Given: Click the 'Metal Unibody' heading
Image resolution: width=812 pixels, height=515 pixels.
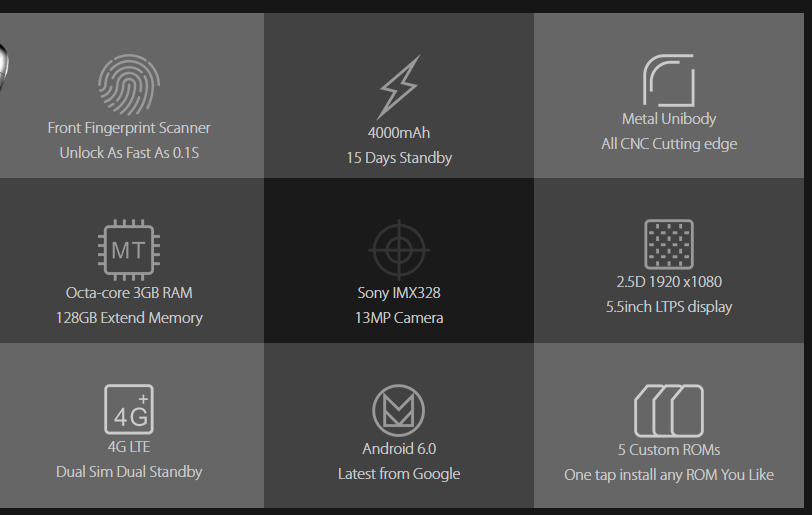Looking at the screenshot, I should pos(669,119).
